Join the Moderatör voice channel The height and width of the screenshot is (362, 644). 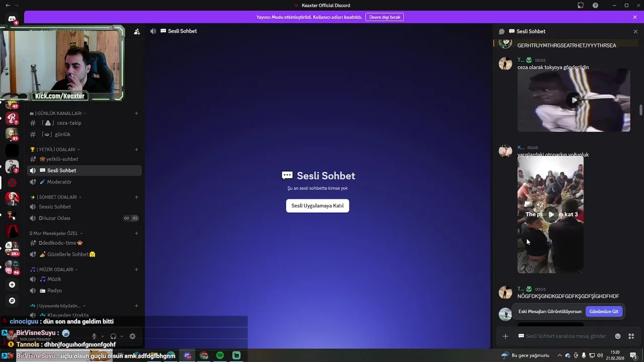coord(85,182)
